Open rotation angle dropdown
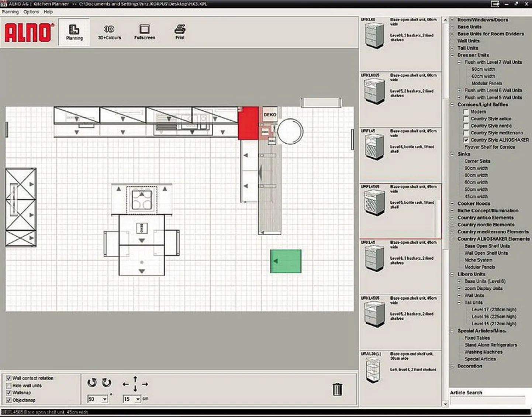 (x=104, y=399)
